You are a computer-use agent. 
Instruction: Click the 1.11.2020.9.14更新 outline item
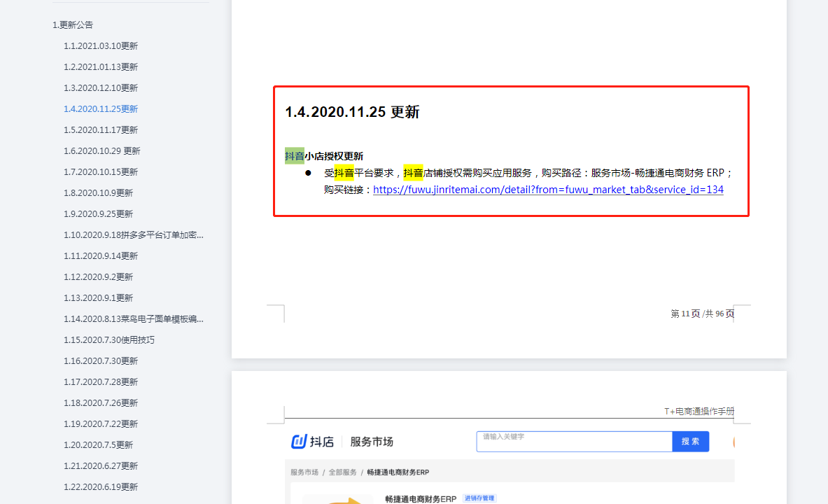[x=101, y=255]
